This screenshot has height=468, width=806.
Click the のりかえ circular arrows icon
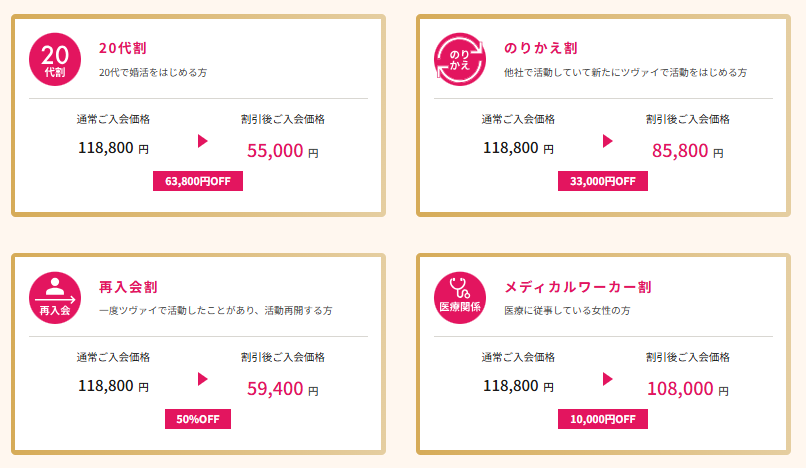click(460, 59)
